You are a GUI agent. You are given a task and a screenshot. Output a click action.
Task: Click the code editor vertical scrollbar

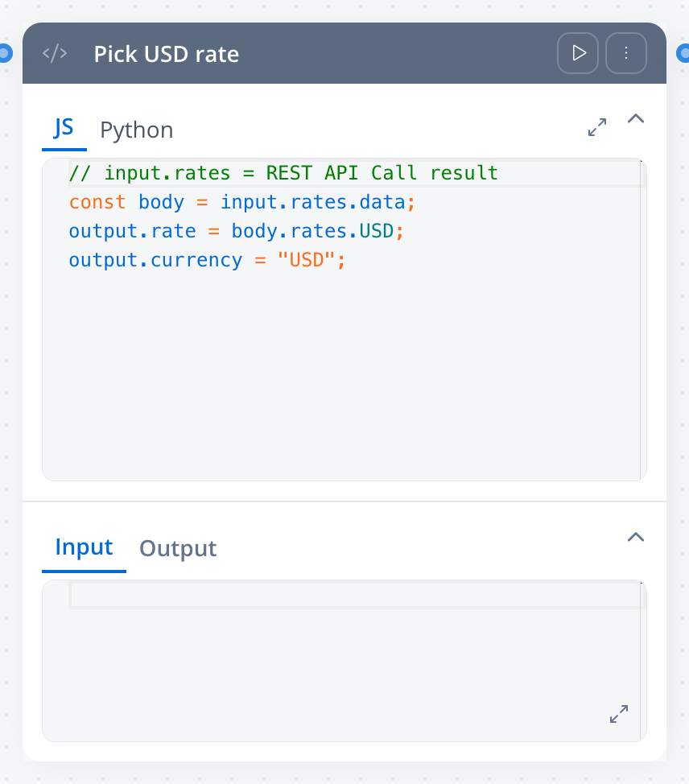(643, 320)
